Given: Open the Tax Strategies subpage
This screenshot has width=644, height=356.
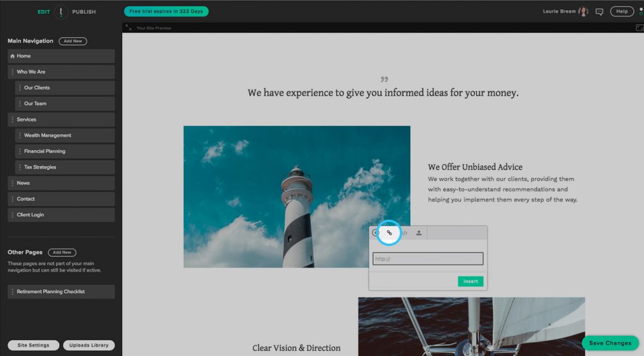Looking at the screenshot, I should point(65,167).
